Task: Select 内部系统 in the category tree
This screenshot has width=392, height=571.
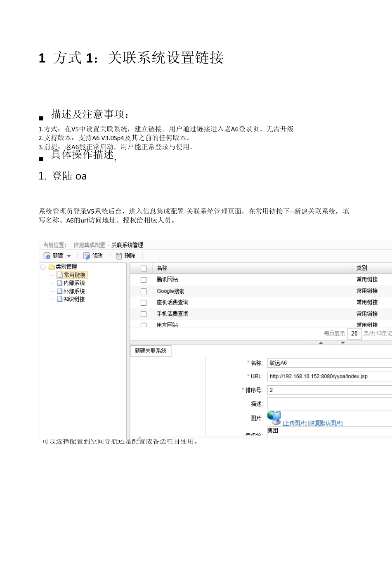Action: (x=74, y=283)
